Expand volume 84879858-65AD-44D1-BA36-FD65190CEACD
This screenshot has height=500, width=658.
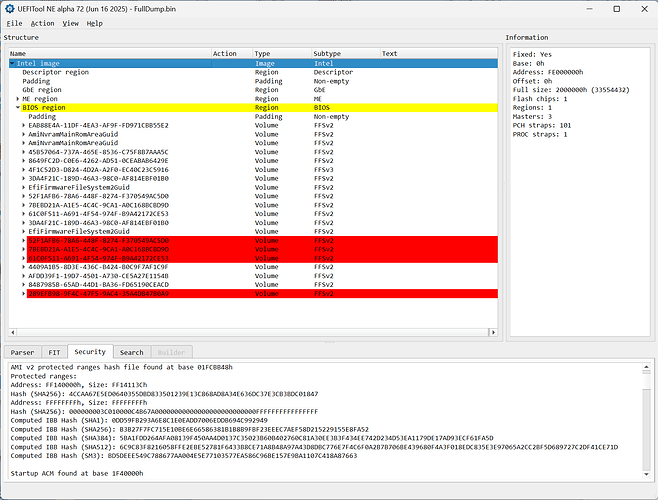[24, 285]
